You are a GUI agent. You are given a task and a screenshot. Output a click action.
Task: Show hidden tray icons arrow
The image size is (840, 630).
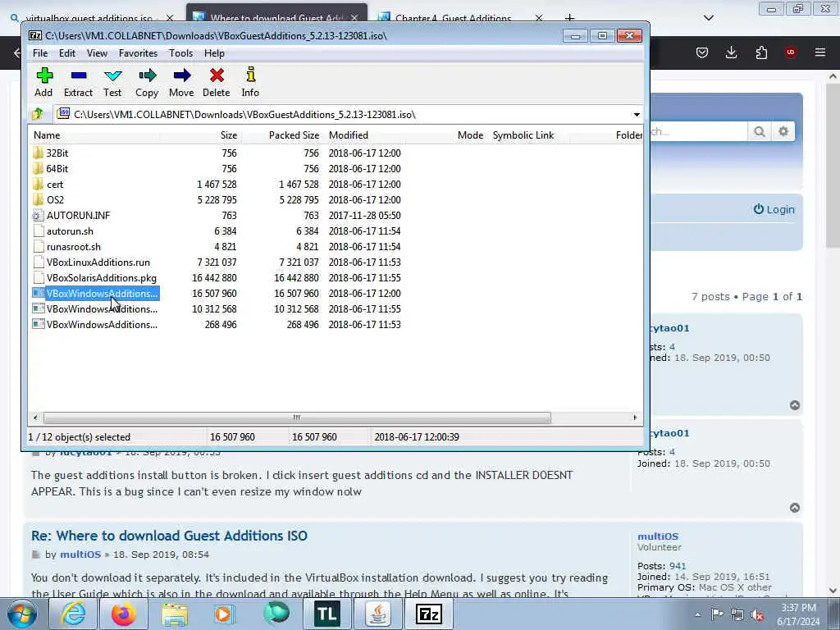click(697, 614)
